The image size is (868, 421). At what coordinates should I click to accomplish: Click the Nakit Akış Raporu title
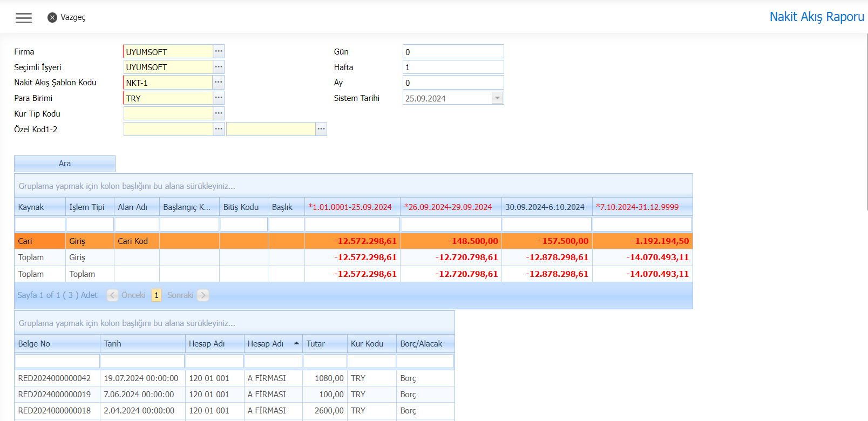pyautogui.click(x=817, y=17)
